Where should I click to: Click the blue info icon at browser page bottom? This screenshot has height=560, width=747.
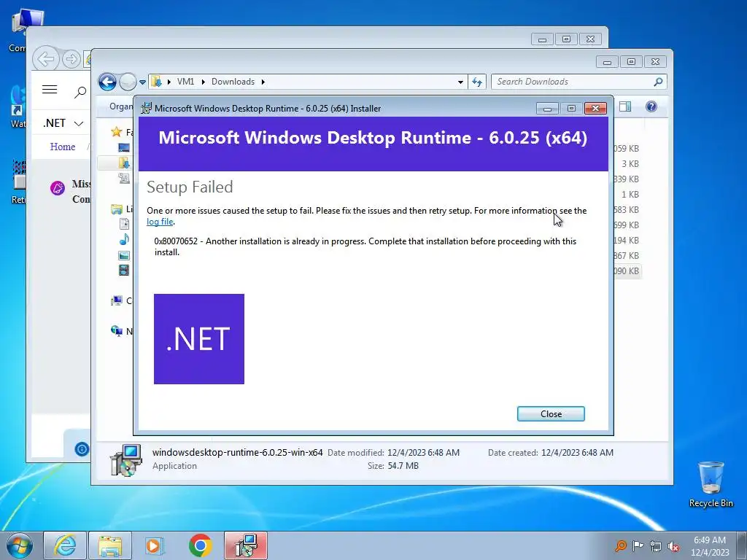pos(82,448)
